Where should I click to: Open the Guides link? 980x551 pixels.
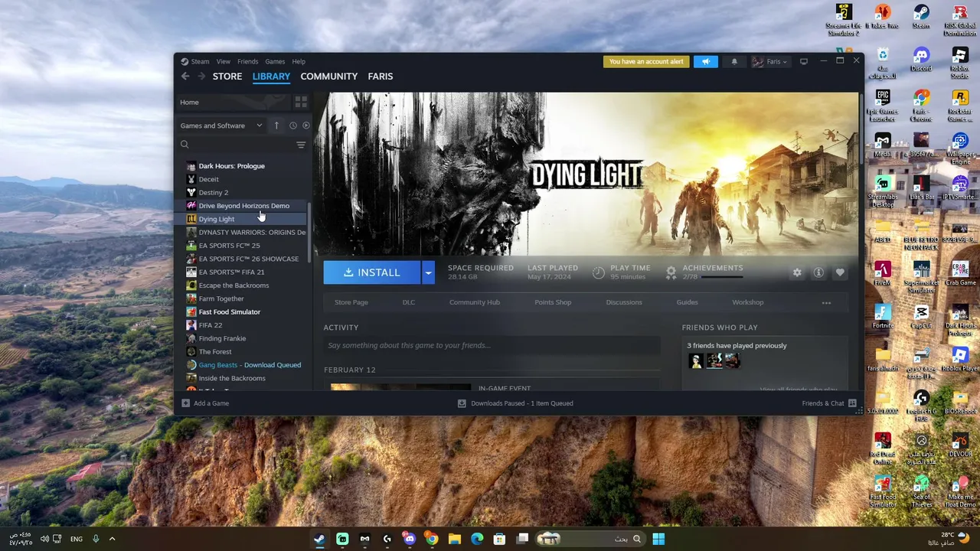click(687, 302)
